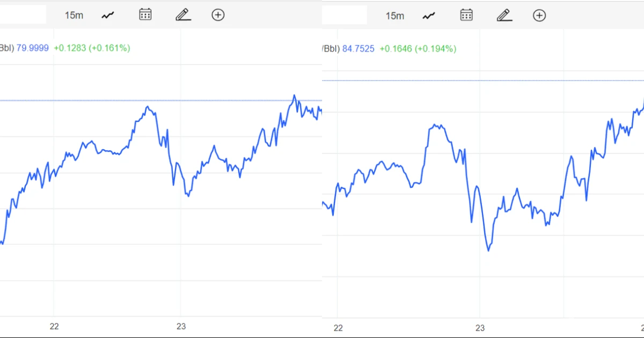Open the drawing tools pencil on left chart
Viewport: 644px width, 338px height.
pyautogui.click(x=183, y=14)
